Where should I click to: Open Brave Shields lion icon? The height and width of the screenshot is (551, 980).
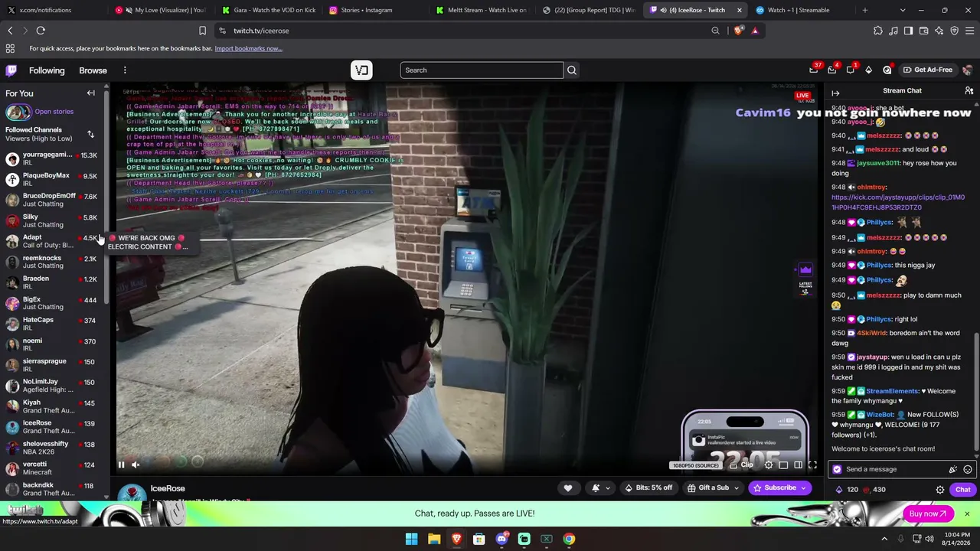coord(738,31)
